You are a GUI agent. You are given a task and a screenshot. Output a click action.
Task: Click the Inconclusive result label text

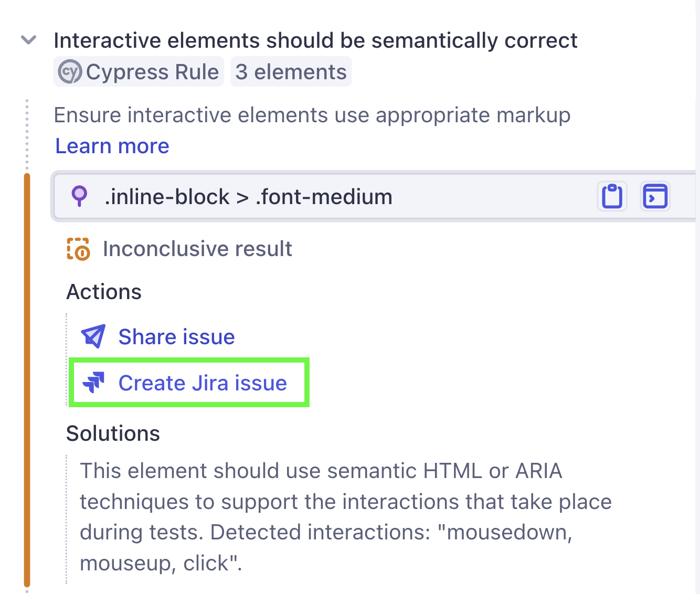pyautogui.click(x=198, y=249)
